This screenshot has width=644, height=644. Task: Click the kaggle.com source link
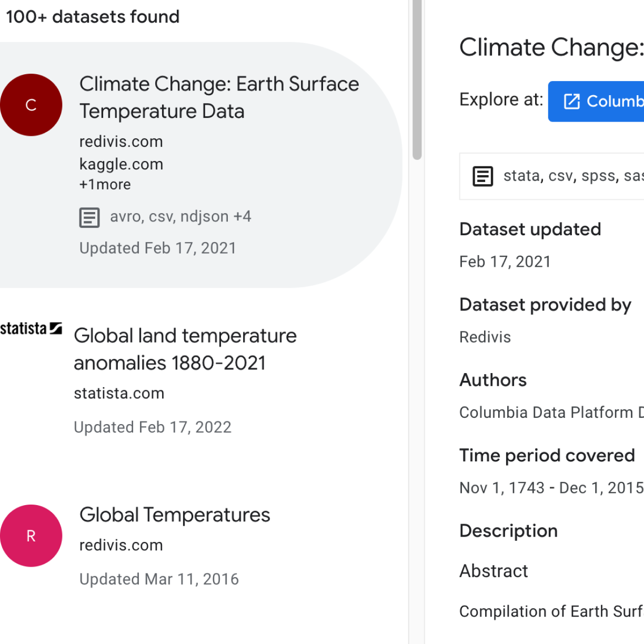tap(121, 164)
